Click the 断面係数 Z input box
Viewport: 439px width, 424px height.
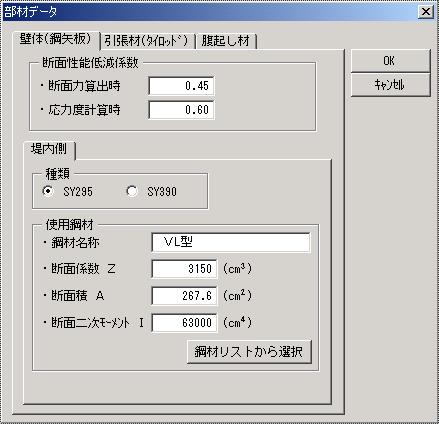(184, 269)
